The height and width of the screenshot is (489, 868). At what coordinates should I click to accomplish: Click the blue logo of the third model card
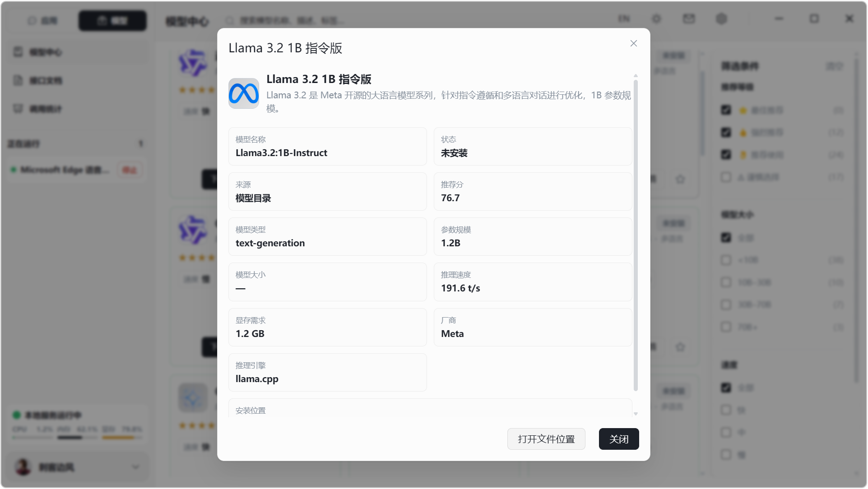(193, 397)
